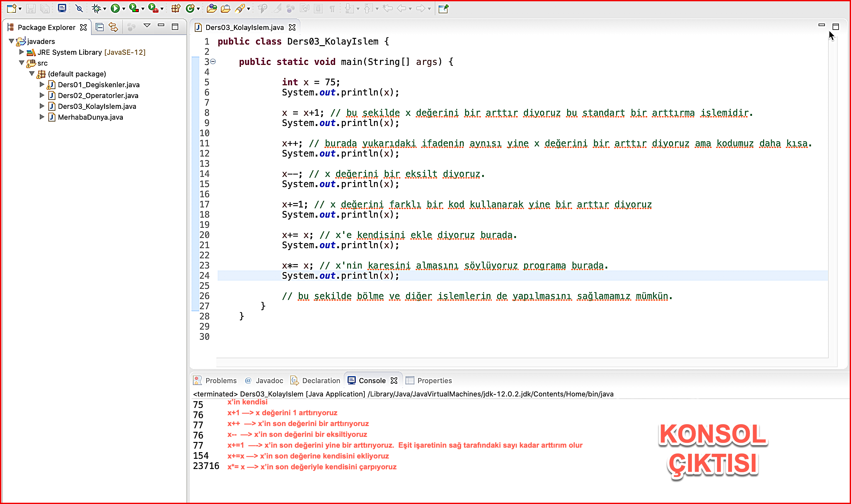Click the Open Task folder icon

(x=226, y=9)
